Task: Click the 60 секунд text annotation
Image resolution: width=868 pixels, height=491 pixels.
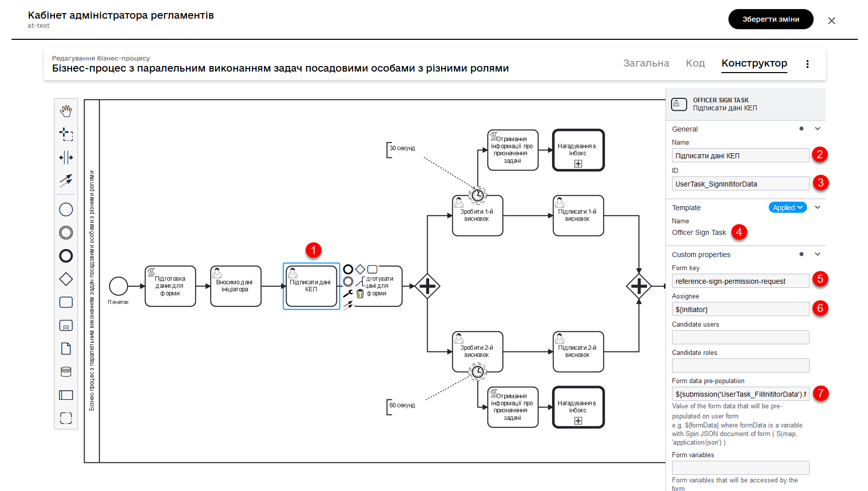Action: click(402, 405)
